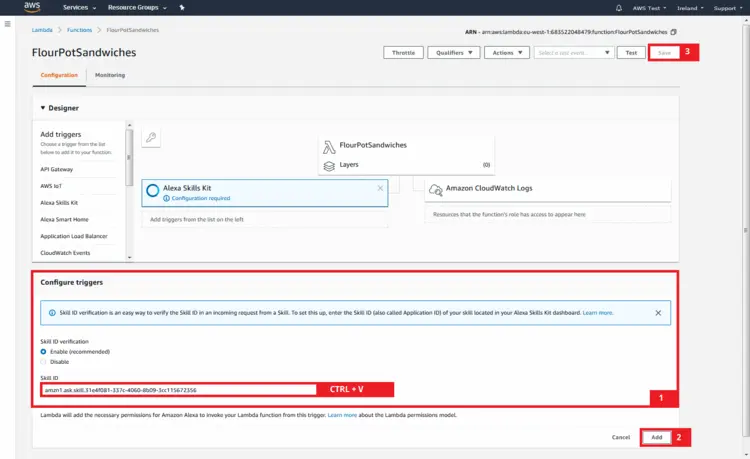Switch to the Configuration tab
The height and width of the screenshot is (459, 750).
point(59,75)
